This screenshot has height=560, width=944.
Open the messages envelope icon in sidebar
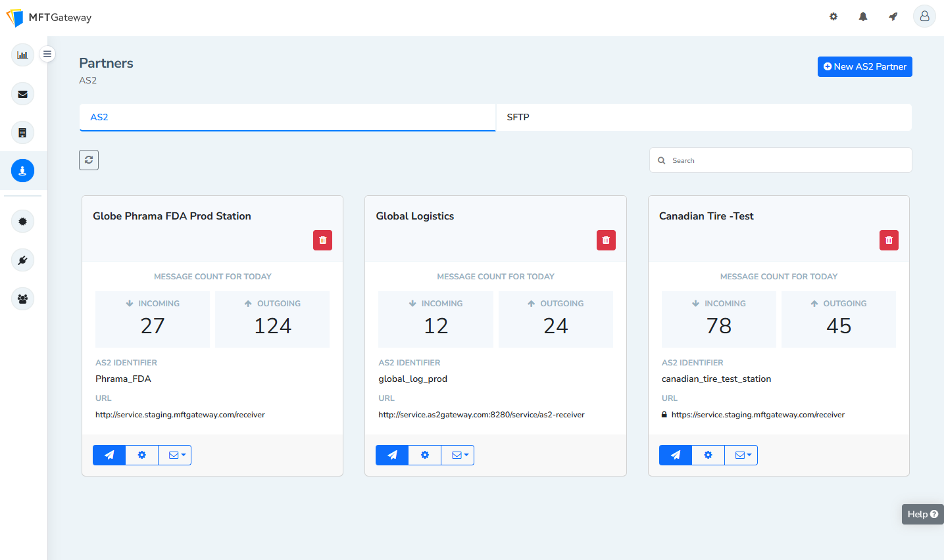(x=22, y=94)
